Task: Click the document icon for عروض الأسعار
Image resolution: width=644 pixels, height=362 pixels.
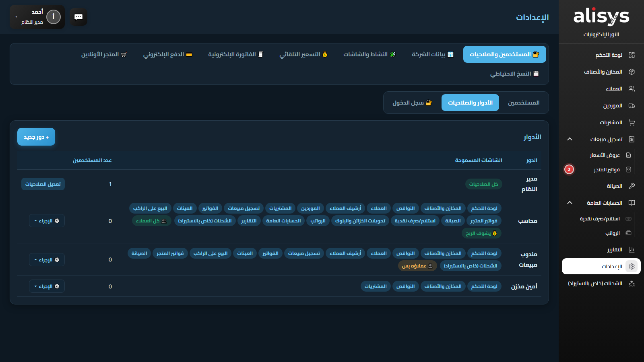Action: pyautogui.click(x=629, y=155)
